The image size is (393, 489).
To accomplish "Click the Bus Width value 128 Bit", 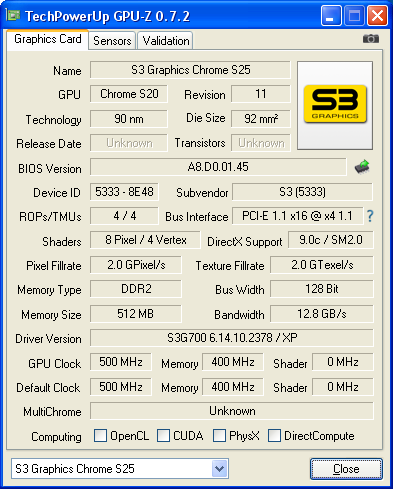I will point(322,289).
